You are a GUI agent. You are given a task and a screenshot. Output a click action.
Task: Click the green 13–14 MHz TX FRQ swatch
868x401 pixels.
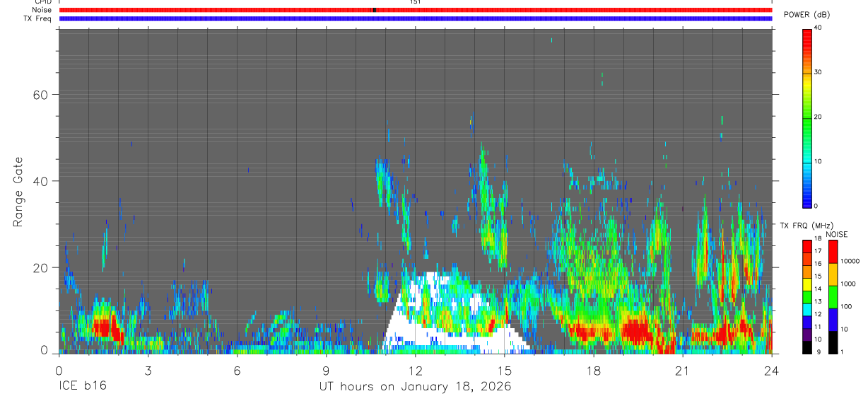[807, 297]
